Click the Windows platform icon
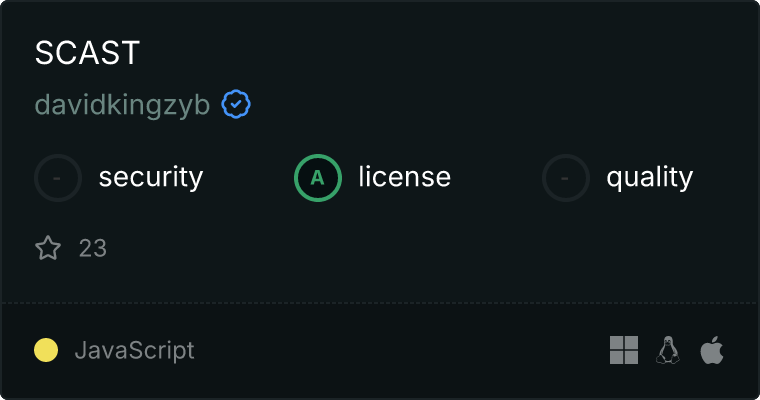This screenshot has height=400, width=760. [x=624, y=350]
